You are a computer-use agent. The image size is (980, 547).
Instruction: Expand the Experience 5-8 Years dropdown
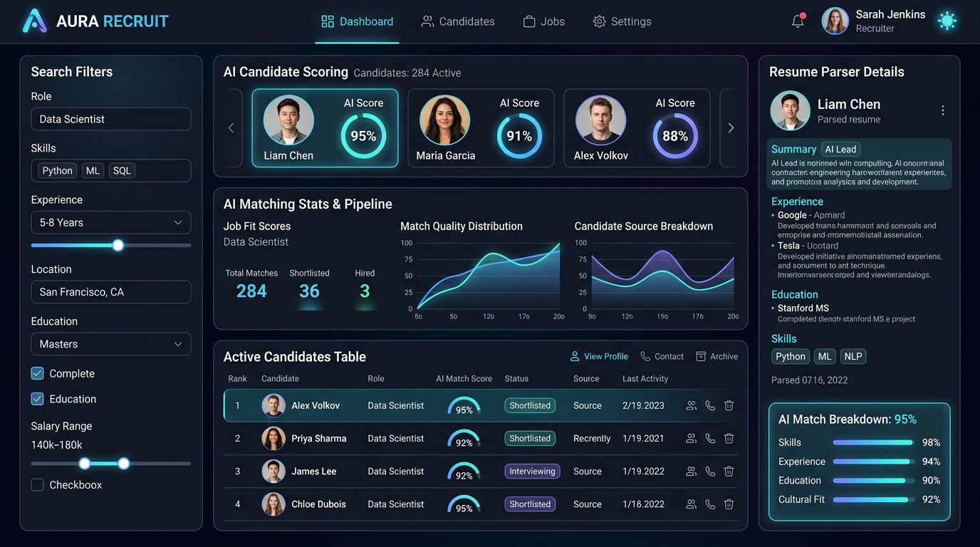pyautogui.click(x=111, y=222)
